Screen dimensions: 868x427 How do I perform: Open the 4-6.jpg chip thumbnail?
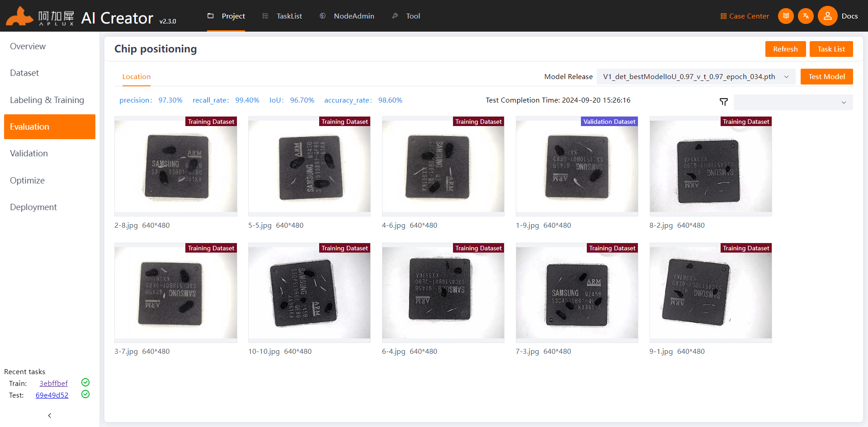click(x=443, y=166)
